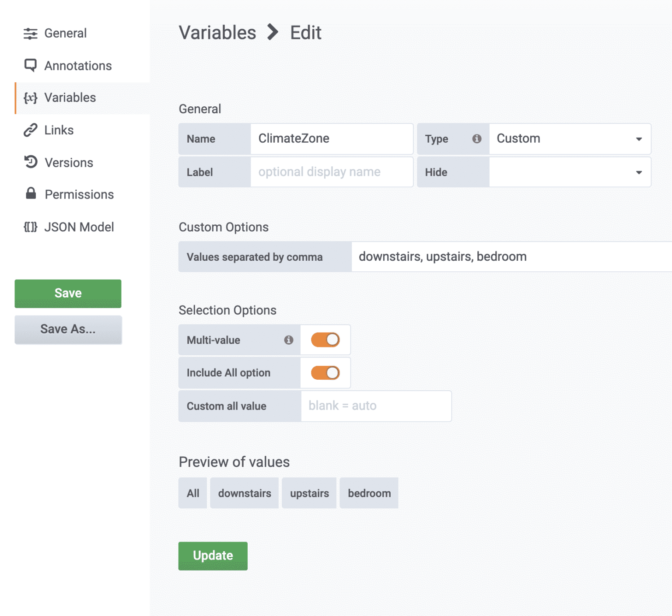The width and height of the screenshot is (672, 616).
Task: Click the General sliders icon in sidebar
Action: point(30,34)
